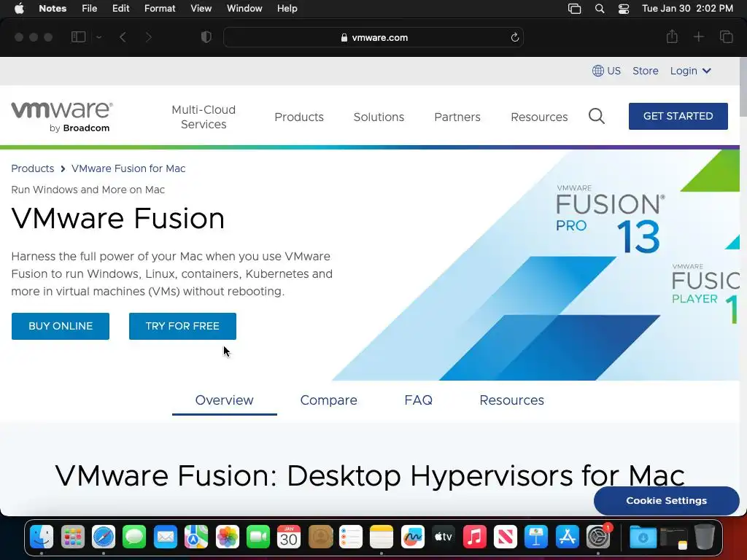The height and width of the screenshot is (560, 747).
Task: Open Stage Manager icon in menu bar
Action: click(575, 9)
